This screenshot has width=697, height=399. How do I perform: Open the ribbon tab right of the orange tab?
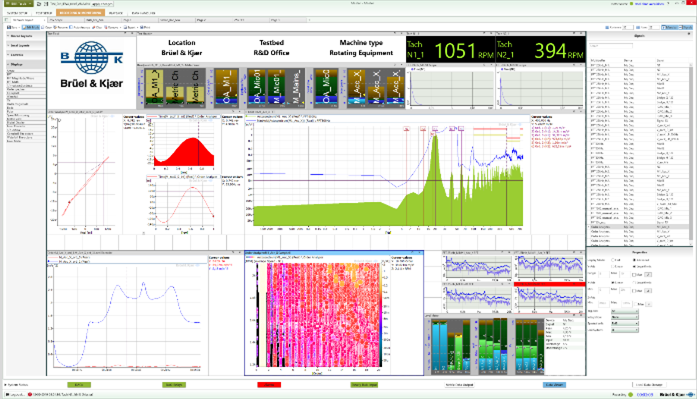coord(116,13)
